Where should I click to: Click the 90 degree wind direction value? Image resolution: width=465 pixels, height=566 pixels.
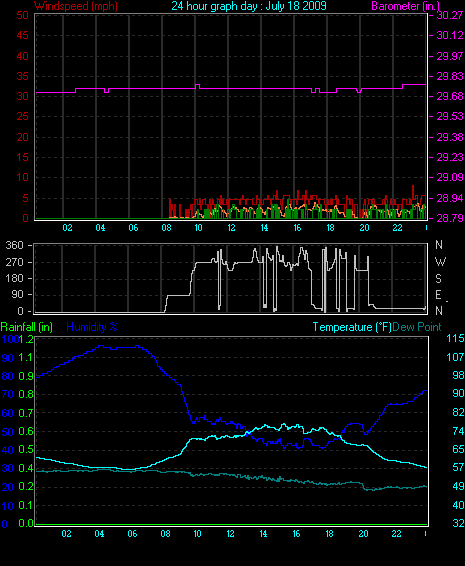pyautogui.click(x=17, y=295)
